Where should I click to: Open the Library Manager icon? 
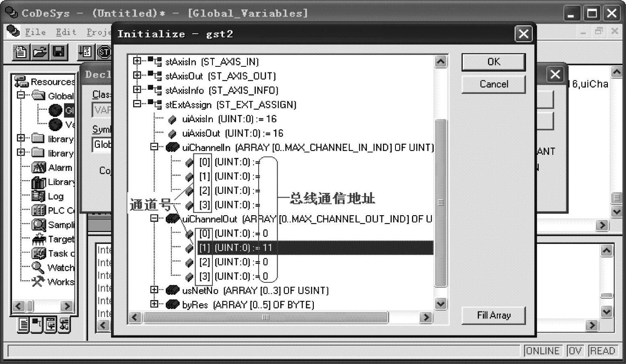pyautogui.click(x=39, y=182)
